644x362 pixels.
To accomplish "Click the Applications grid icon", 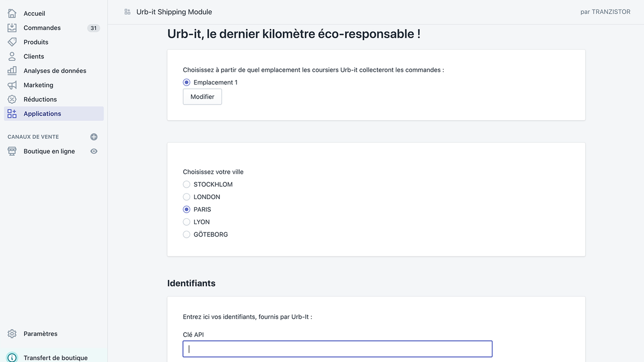I will click(12, 114).
